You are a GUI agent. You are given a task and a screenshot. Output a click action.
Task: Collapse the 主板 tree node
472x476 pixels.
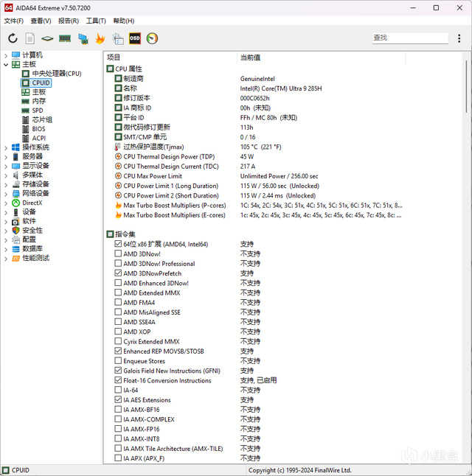[x=6, y=65]
